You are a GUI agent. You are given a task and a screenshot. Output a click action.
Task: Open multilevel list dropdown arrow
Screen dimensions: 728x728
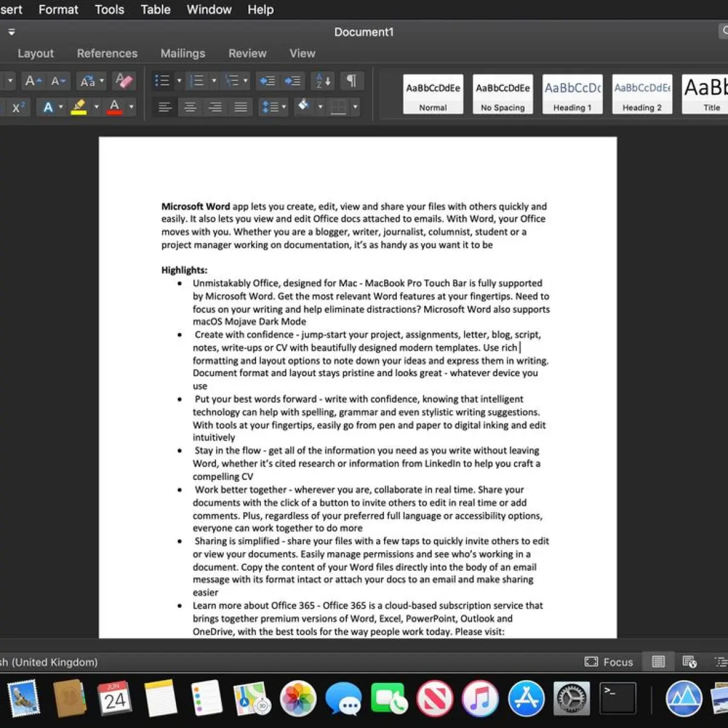point(246,81)
